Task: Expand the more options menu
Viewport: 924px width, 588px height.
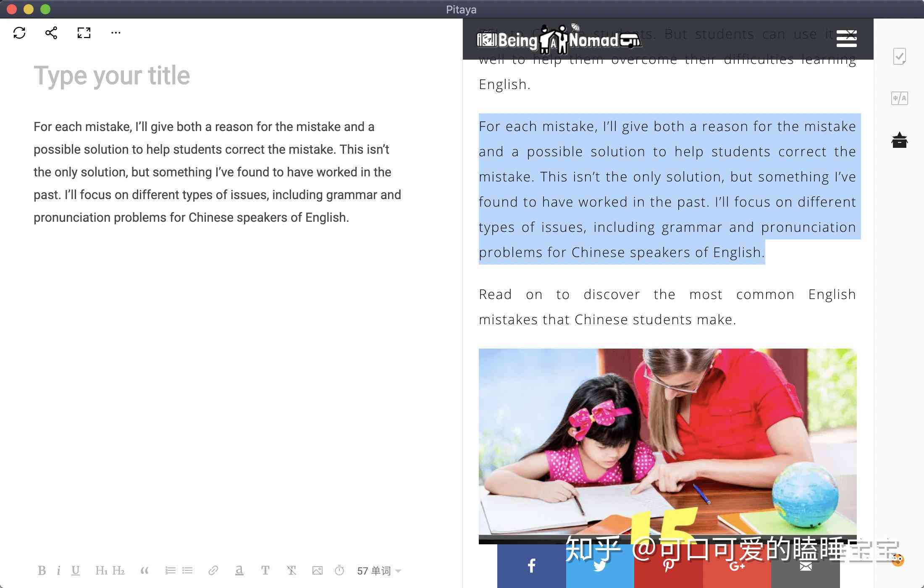Action: 115,32
